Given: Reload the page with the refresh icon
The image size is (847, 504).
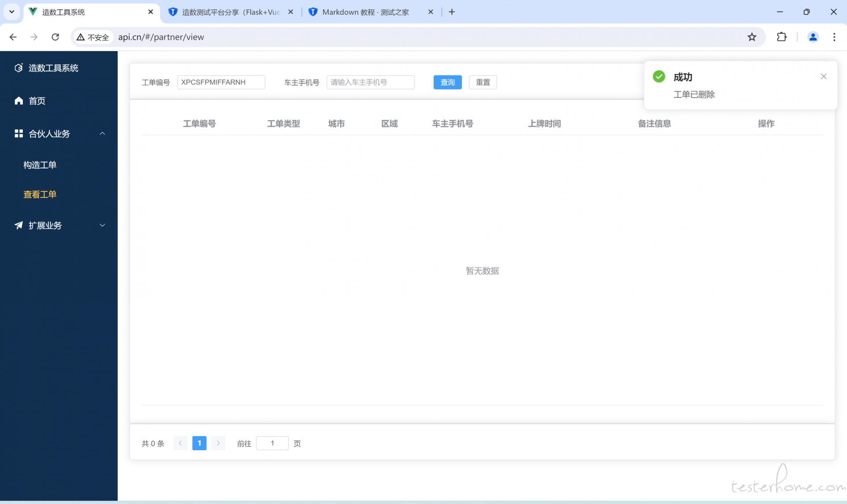Looking at the screenshot, I should click(55, 37).
